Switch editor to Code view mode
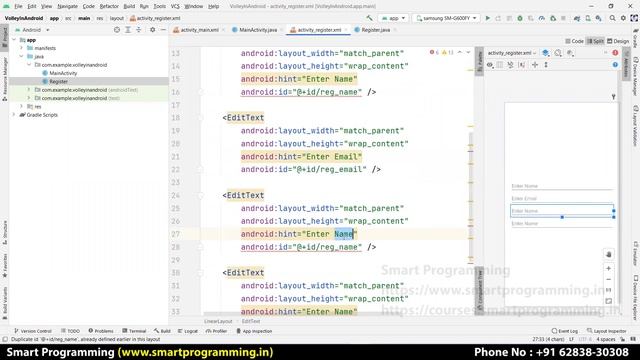 coord(574,41)
